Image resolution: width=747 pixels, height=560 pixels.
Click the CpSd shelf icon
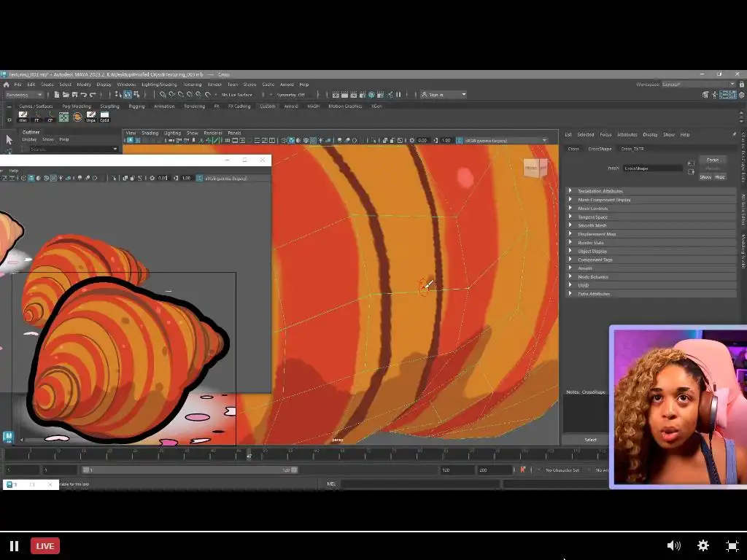click(104, 117)
